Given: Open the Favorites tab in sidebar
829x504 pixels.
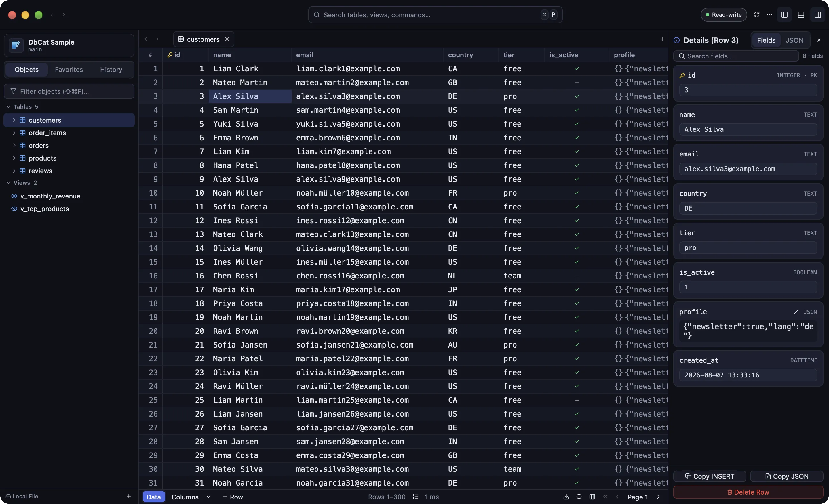Looking at the screenshot, I should [x=69, y=70].
